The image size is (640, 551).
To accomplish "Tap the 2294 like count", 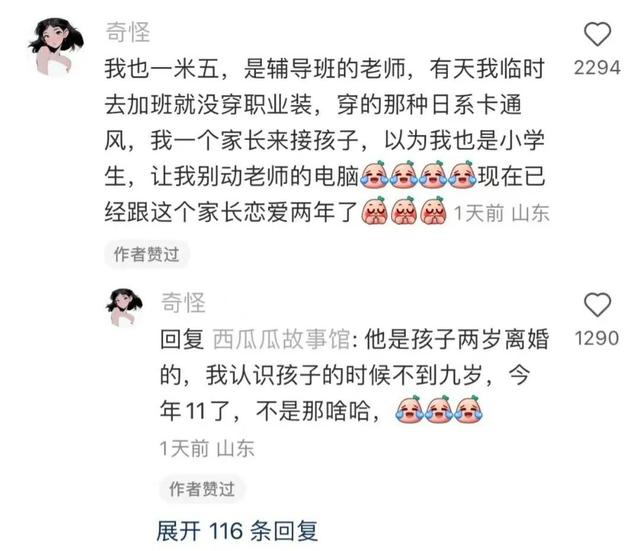I will coord(597,68).
